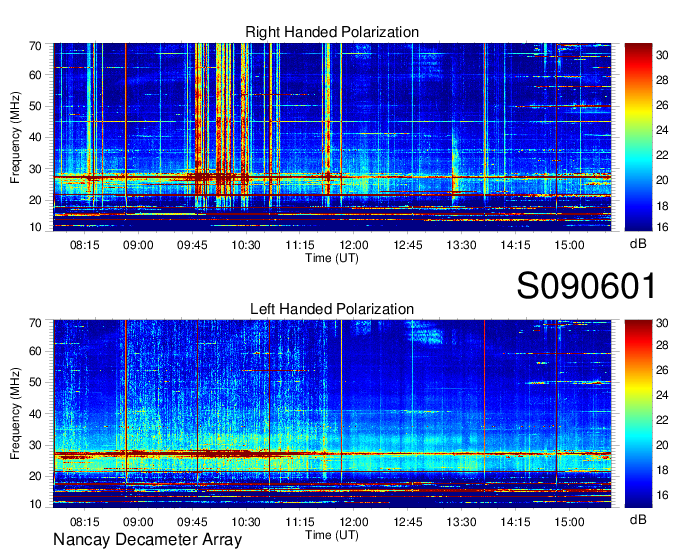Click the 12:00 tick of Left Handed plot
Viewport: 680px width, 552px height.
[354, 522]
